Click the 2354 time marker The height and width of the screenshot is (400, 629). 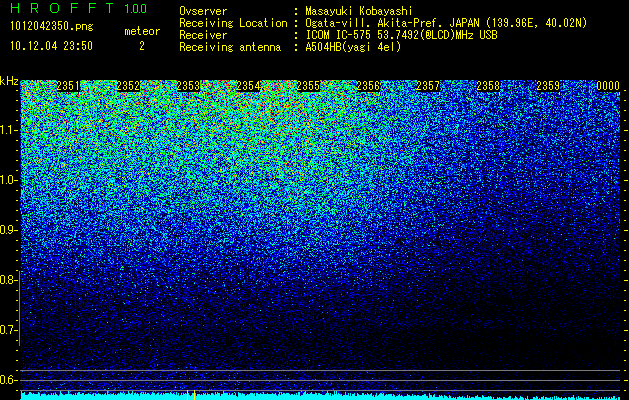click(x=248, y=86)
